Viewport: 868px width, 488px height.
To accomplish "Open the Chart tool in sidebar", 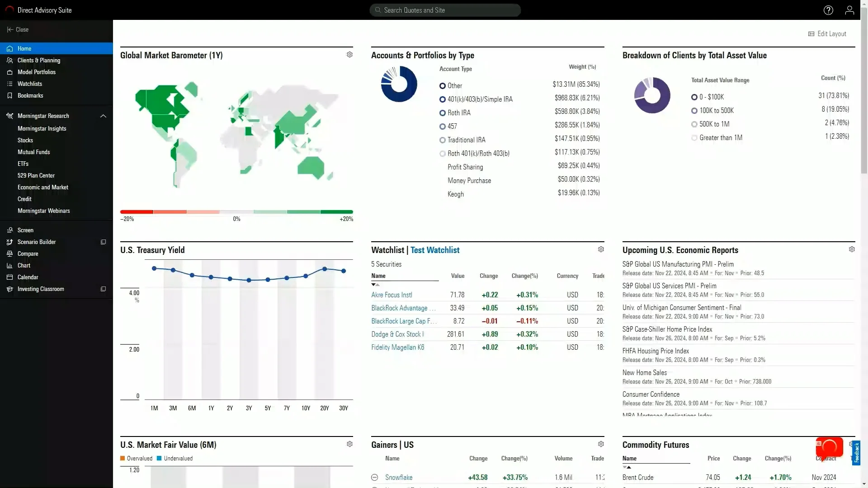I will 24,265.
